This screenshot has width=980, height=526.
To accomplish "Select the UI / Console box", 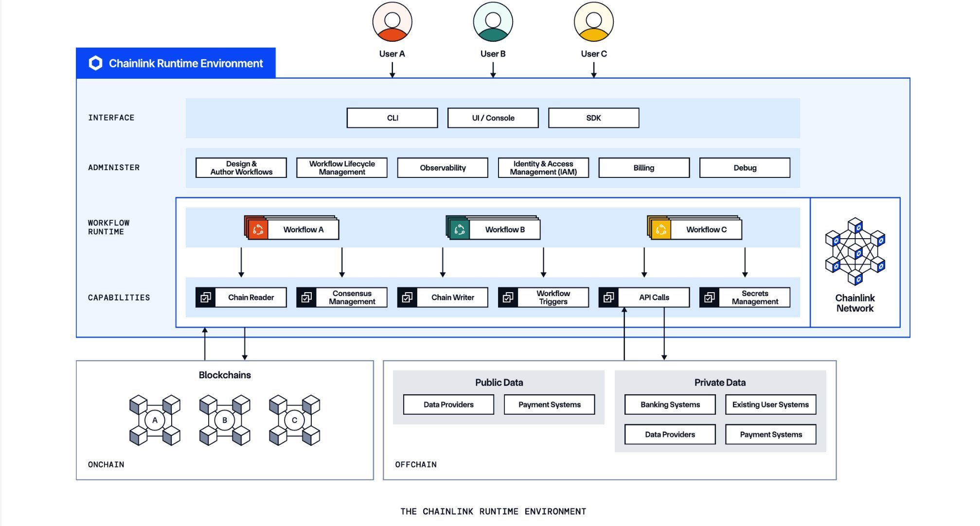I will [x=493, y=118].
